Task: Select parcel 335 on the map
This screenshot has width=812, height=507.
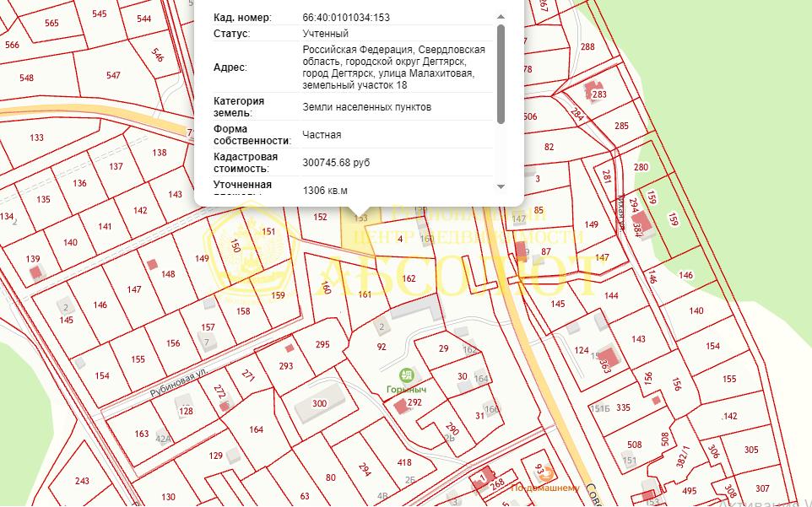Action: coord(624,407)
